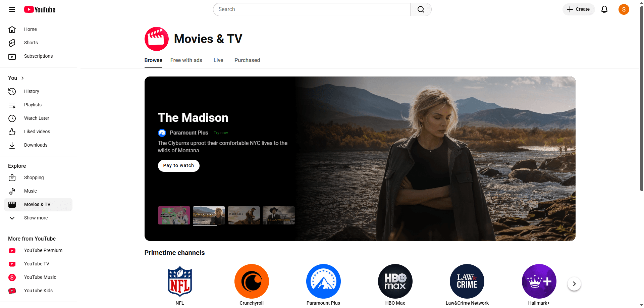Screen dimensions: 644x308
Task: Switch to the Free with ads tab
Action: click(x=186, y=60)
